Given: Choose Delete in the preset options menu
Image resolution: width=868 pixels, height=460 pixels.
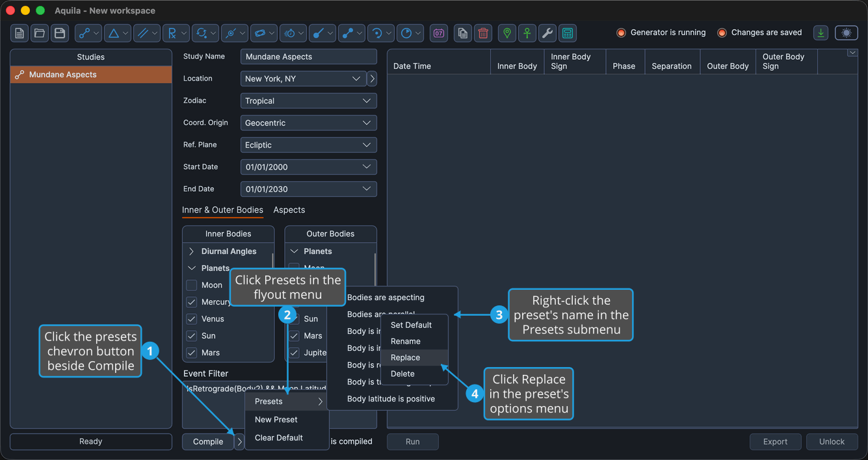Looking at the screenshot, I should tap(414, 374).
